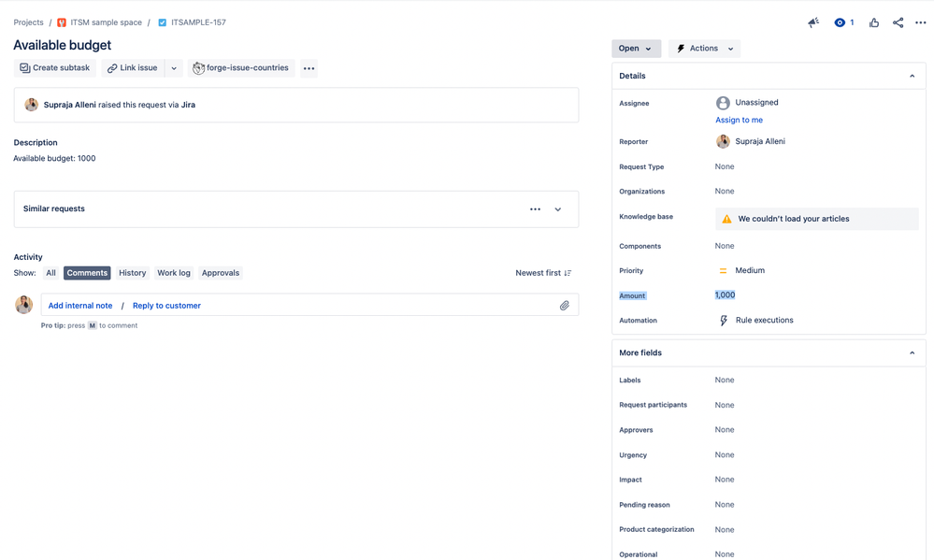Set the Urgency None value
Screen dimensions: 934x560
coord(725,454)
